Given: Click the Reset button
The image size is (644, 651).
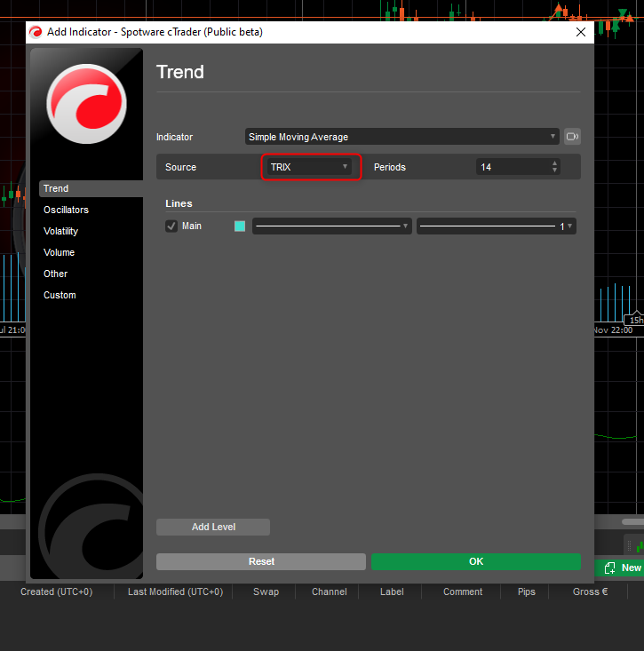Looking at the screenshot, I should pos(261,561).
